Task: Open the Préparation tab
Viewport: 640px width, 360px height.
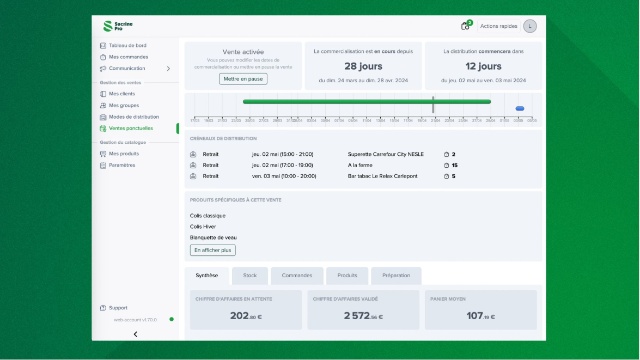Action: click(396, 276)
